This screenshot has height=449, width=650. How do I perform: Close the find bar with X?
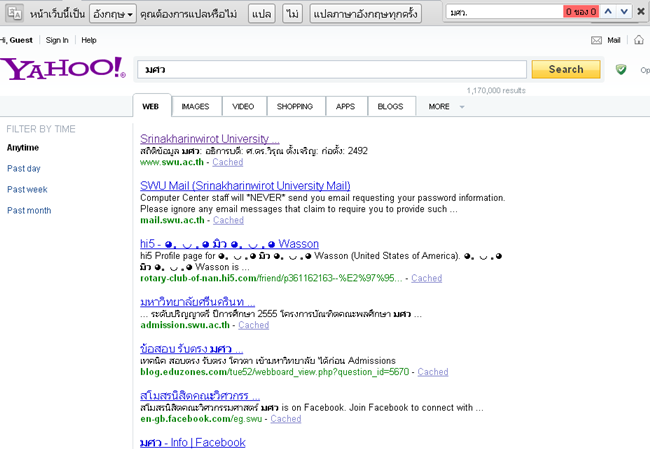tap(640, 12)
